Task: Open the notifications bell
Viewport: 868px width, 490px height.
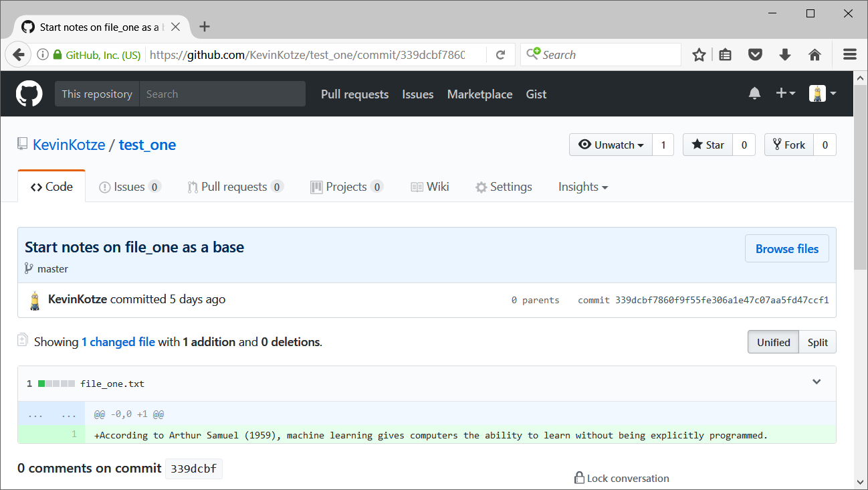Action: 754,94
